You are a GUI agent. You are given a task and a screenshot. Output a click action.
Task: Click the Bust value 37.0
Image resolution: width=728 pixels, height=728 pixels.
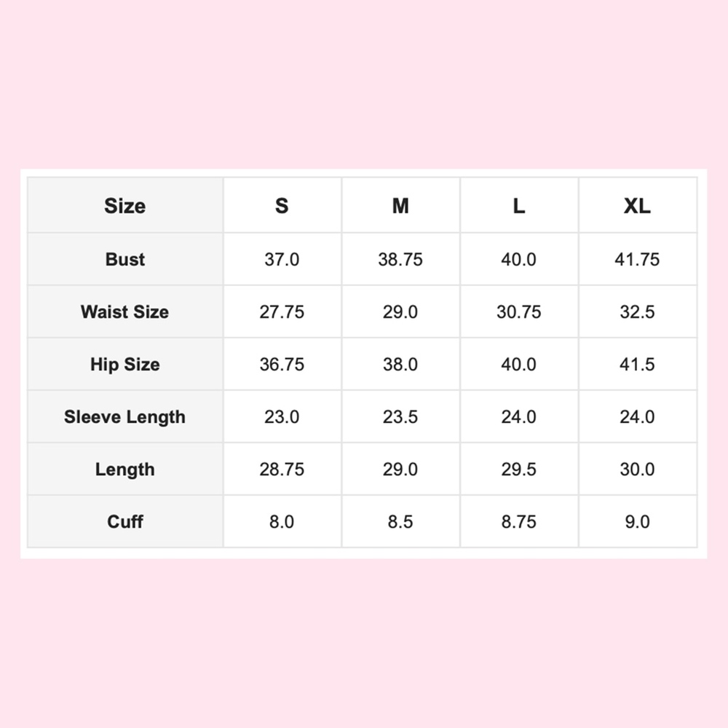point(282,259)
